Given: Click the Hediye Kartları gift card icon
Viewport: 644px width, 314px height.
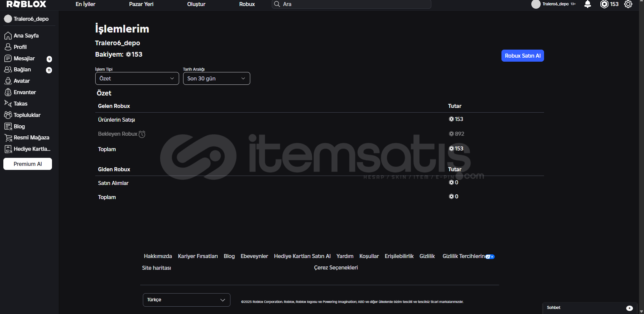Looking at the screenshot, I should point(8,149).
